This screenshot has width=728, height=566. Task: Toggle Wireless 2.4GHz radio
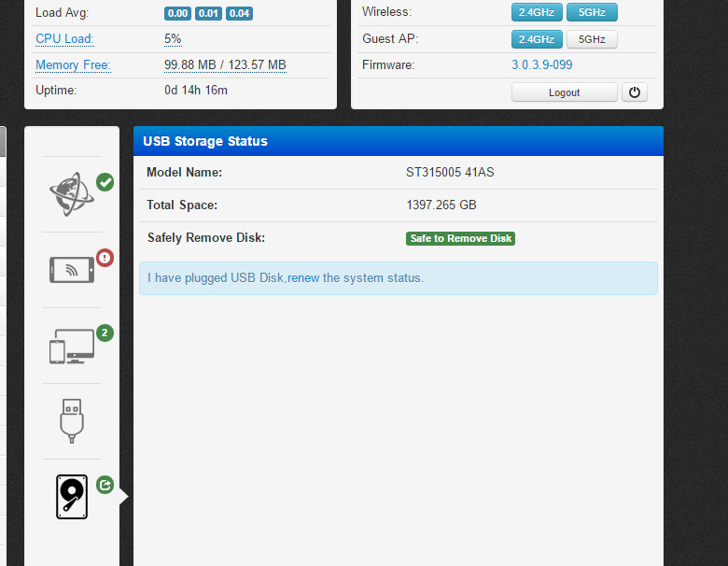pyautogui.click(x=537, y=12)
